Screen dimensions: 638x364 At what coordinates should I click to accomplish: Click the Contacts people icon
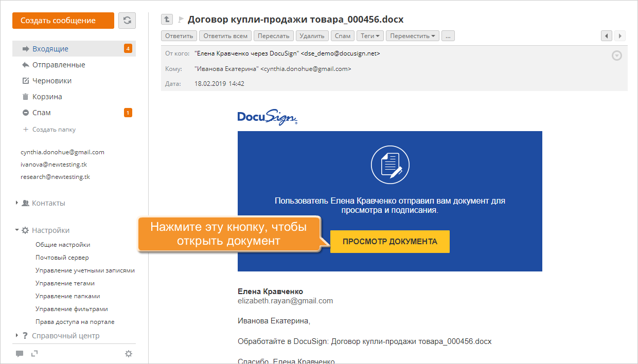click(x=25, y=203)
